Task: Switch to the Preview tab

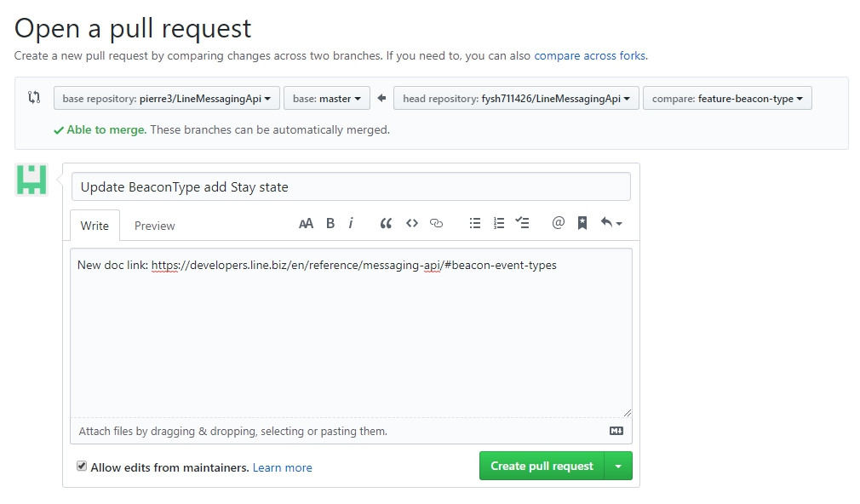Action: coord(154,226)
